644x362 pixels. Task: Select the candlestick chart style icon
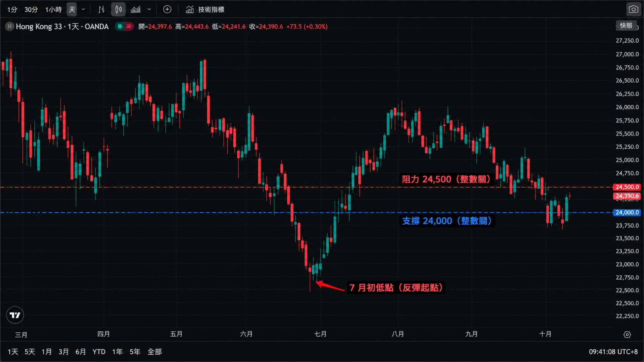119,9
